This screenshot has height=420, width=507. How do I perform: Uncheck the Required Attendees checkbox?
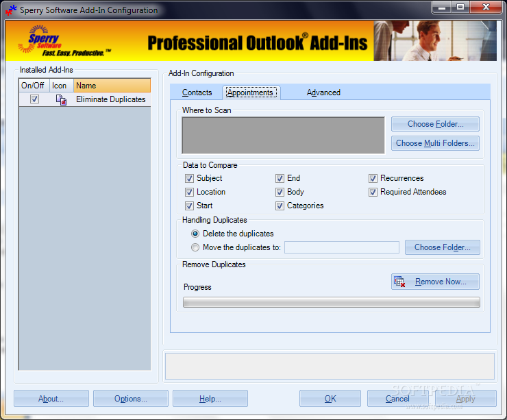373,192
